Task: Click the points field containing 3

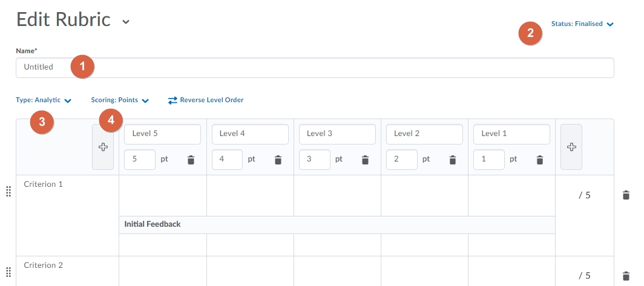Action: click(315, 160)
